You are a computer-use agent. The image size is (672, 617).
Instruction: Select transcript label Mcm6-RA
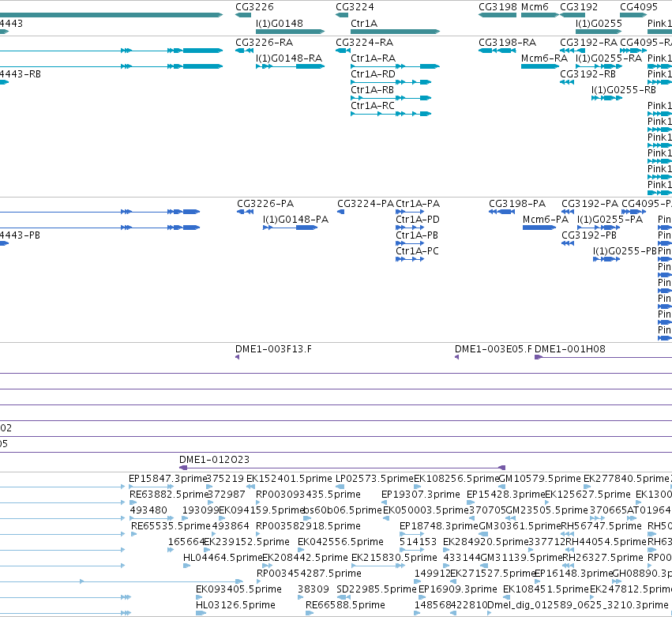pos(544,58)
